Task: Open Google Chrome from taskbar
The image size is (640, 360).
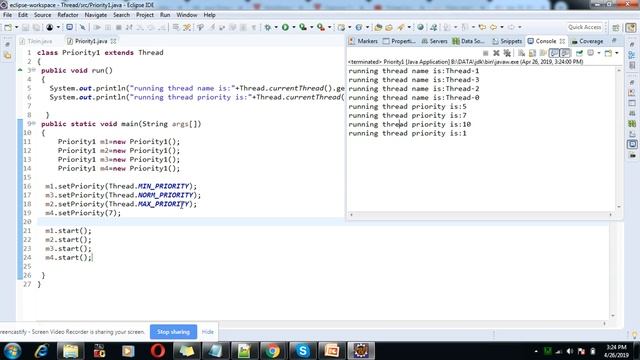Action: click(273, 351)
